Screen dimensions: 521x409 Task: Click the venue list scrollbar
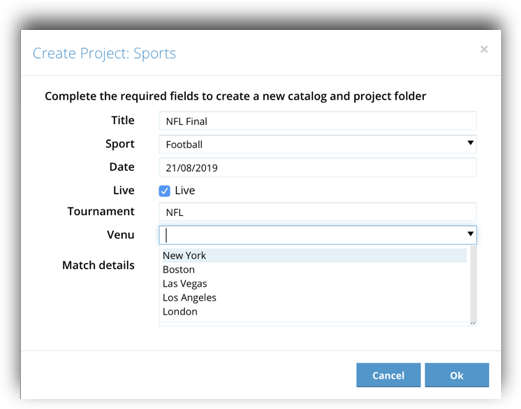pos(473,283)
